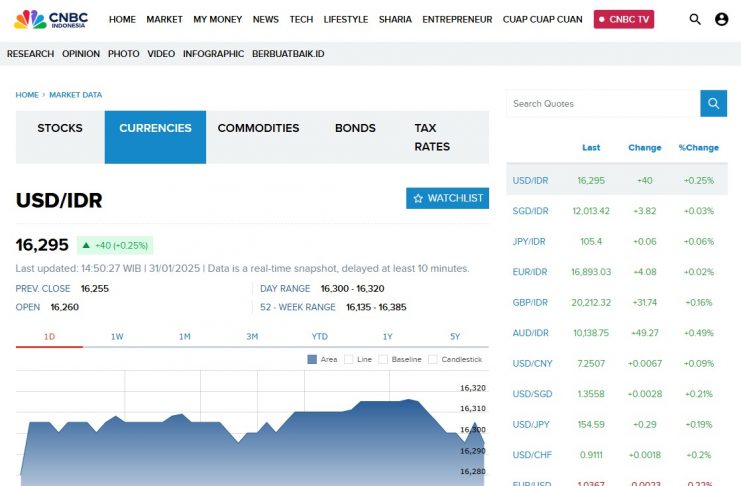Sort quotes by %Change column header
741x486 pixels.
[x=698, y=148]
